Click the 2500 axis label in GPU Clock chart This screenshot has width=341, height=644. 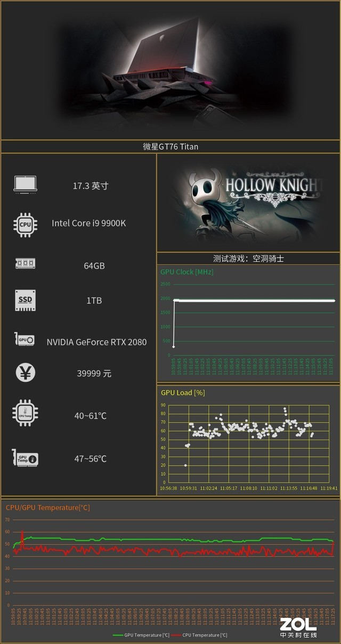click(165, 285)
